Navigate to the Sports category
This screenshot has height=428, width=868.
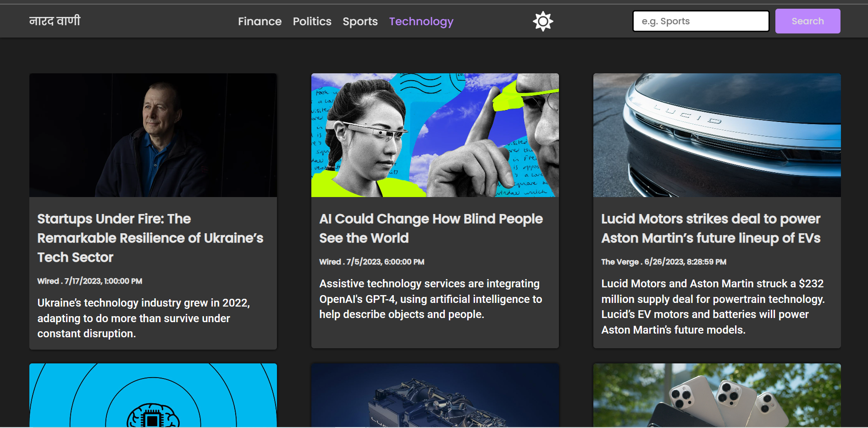pyautogui.click(x=360, y=21)
